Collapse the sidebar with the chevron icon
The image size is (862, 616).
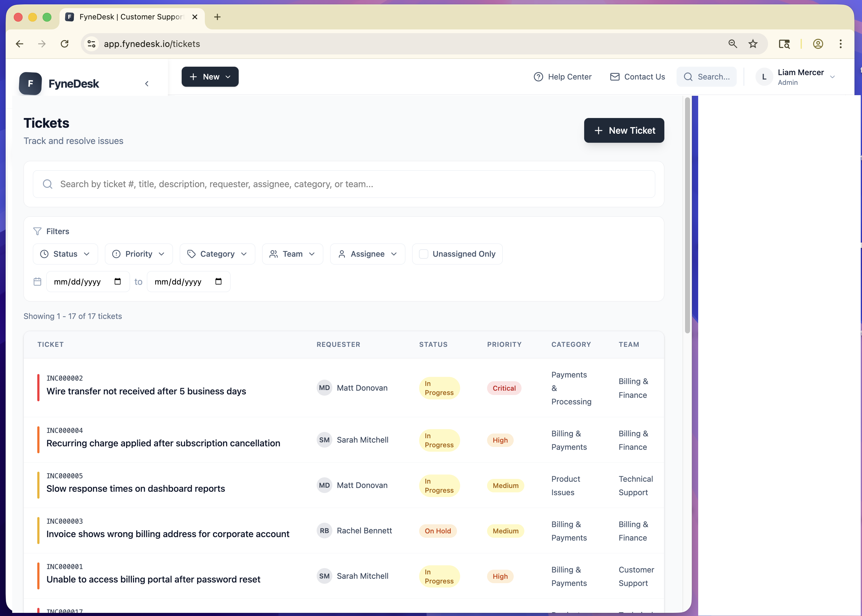pos(147,84)
